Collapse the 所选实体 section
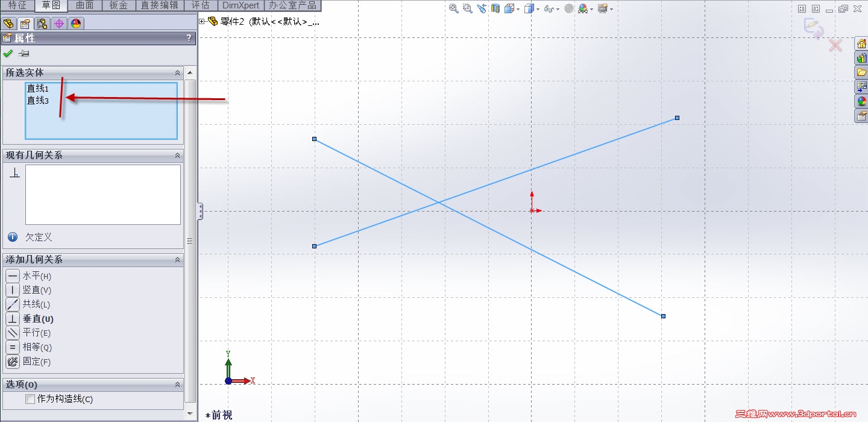This screenshot has width=868, height=422. (177, 73)
